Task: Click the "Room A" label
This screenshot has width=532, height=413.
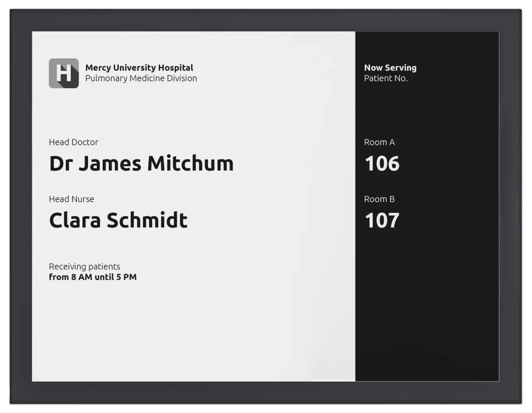Action: [x=379, y=142]
